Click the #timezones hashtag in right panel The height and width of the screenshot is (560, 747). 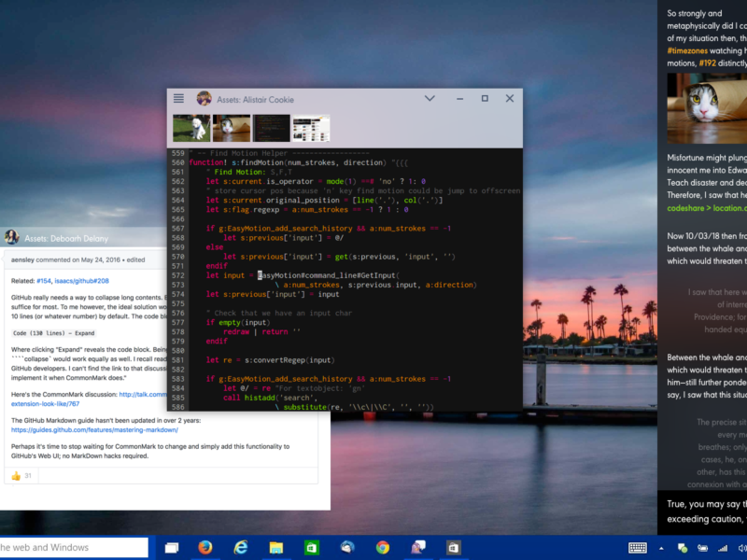point(687,51)
